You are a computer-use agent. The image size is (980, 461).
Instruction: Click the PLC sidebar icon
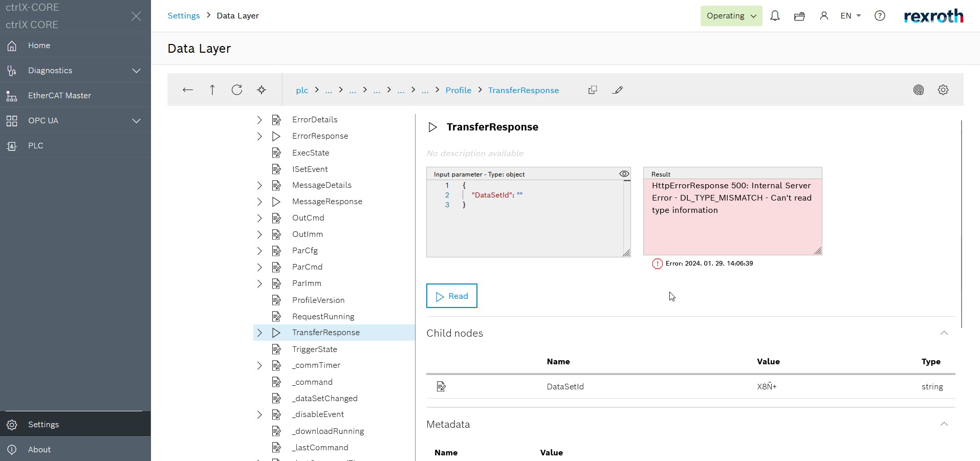click(12, 146)
